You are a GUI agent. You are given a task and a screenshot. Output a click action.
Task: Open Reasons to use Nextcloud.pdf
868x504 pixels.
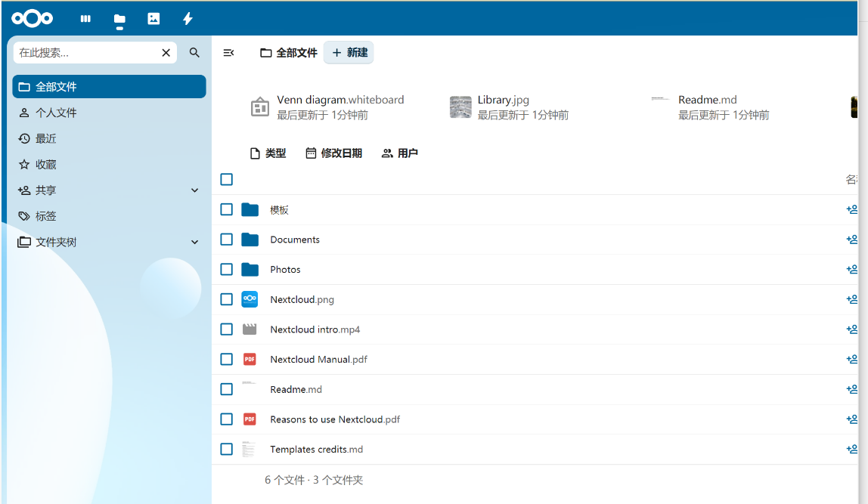click(x=335, y=419)
